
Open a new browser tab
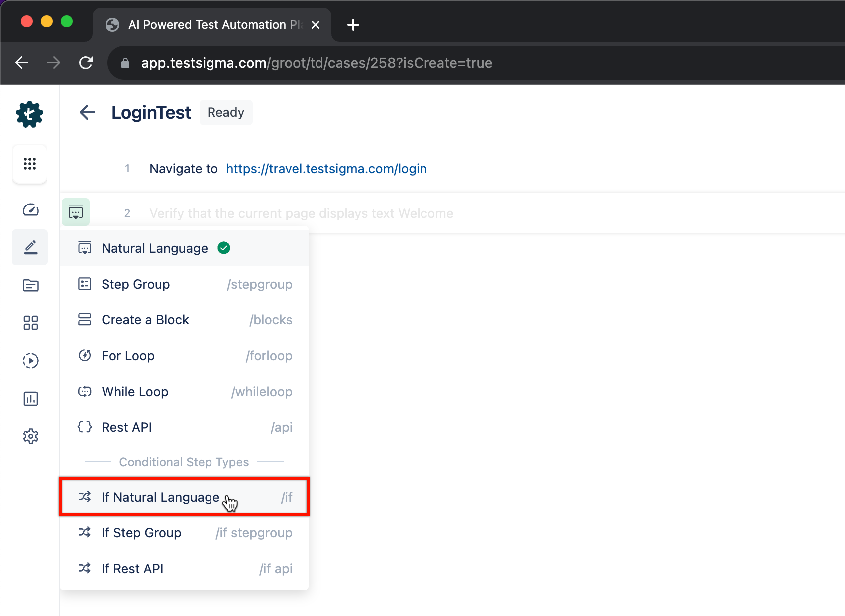pyautogui.click(x=353, y=25)
